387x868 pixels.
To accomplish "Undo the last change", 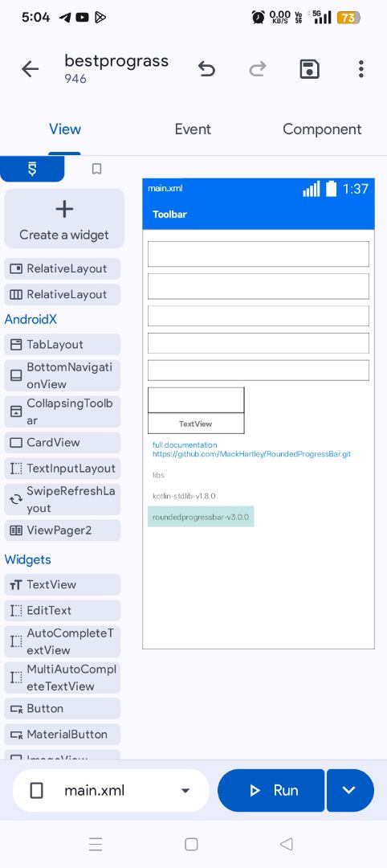I will pos(206,69).
